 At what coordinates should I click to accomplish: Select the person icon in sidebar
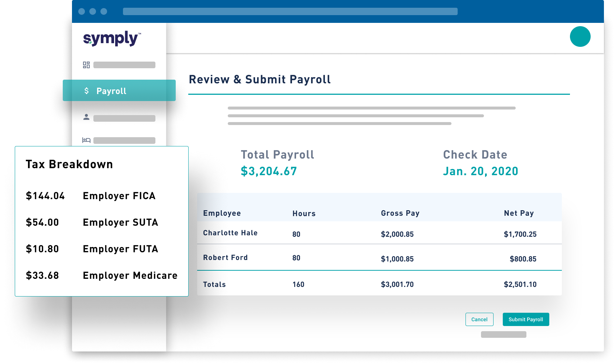click(86, 117)
